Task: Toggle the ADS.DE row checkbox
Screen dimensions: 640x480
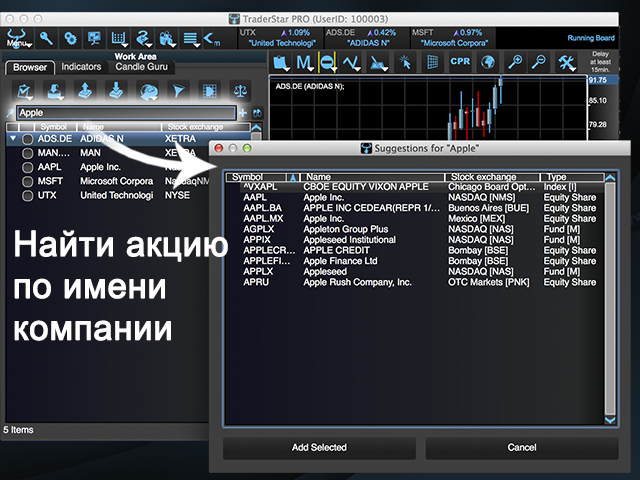Action: (x=27, y=139)
